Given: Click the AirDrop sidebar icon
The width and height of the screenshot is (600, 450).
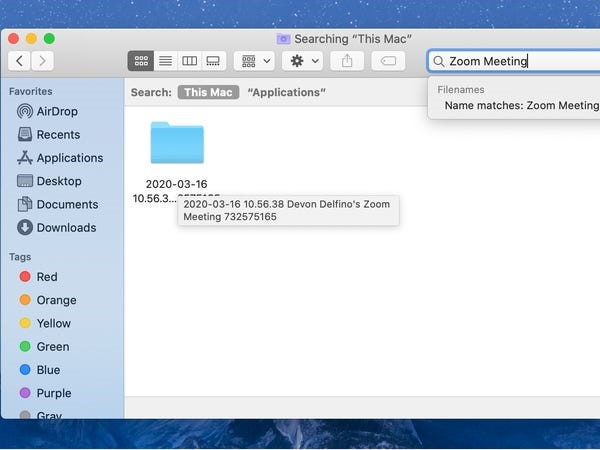Looking at the screenshot, I should point(25,111).
